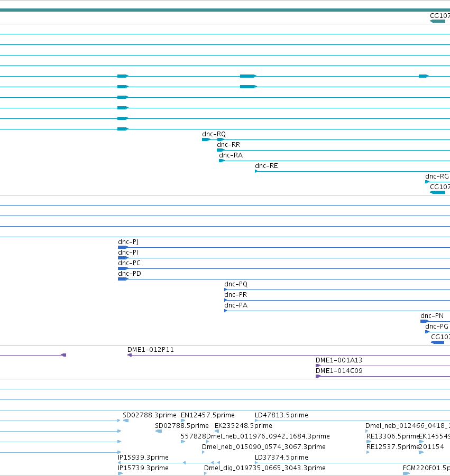450x476 pixels.
Task: Click the Dmel_neb_012466_0418 feature label
Action: point(408,426)
